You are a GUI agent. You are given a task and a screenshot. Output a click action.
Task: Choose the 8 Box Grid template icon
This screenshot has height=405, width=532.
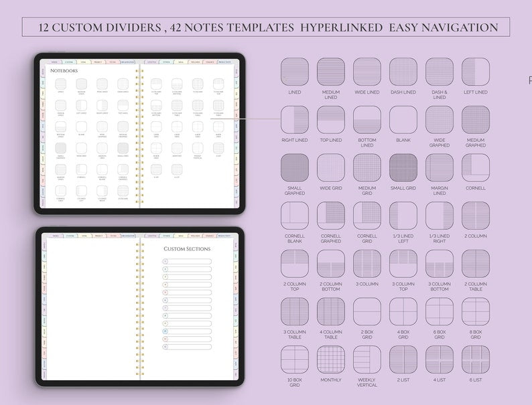[x=476, y=311]
